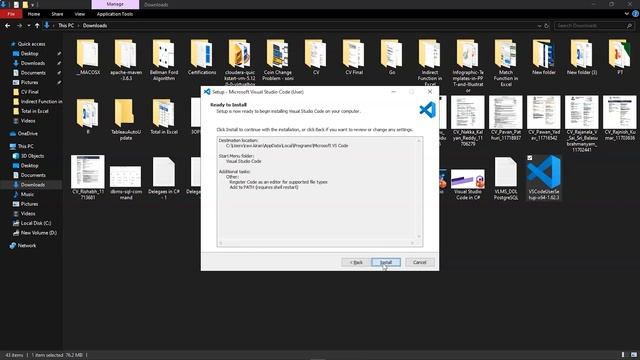Open Music under This PC

click(27, 194)
